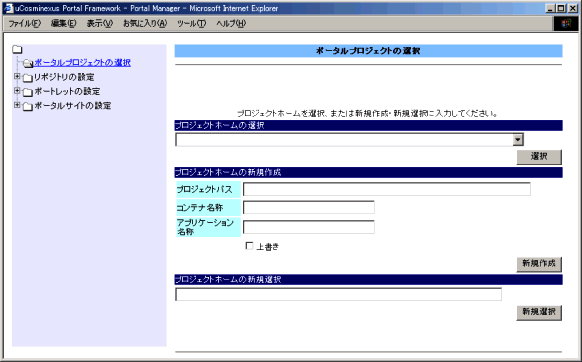Open the ポータルプロジェクトの選択 link
This screenshot has height=362, width=582.
click(x=82, y=62)
